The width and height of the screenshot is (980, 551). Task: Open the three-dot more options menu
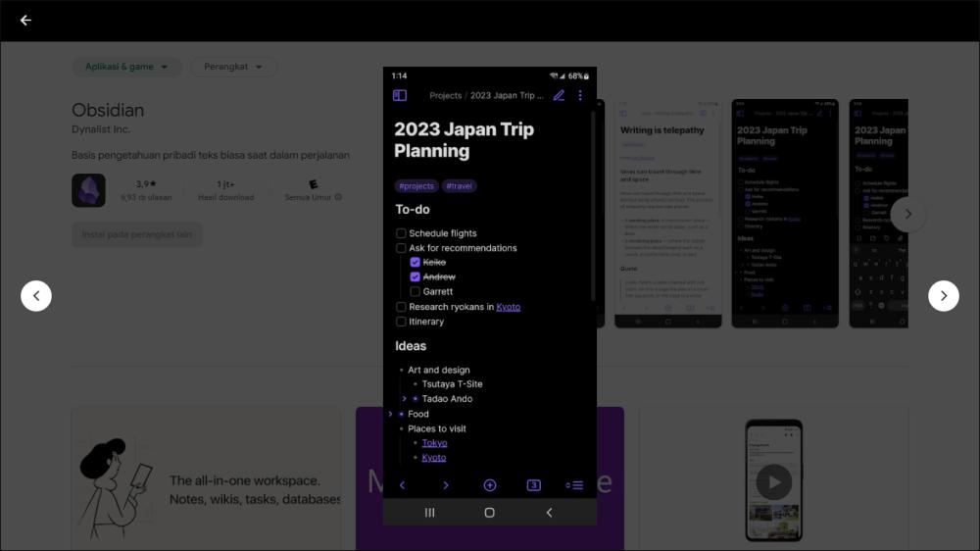[x=580, y=96]
